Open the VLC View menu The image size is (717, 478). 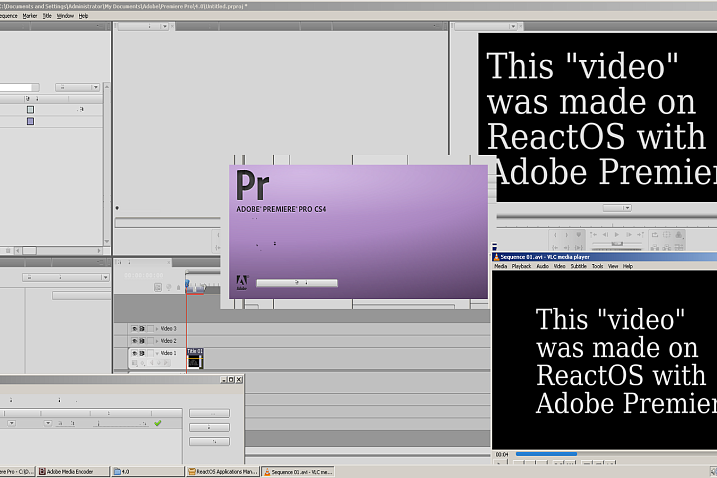coord(613,266)
